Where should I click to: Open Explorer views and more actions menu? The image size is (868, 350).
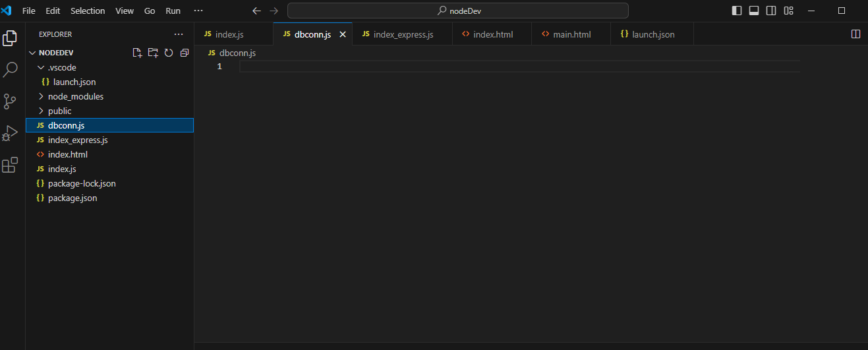coord(179,34)
